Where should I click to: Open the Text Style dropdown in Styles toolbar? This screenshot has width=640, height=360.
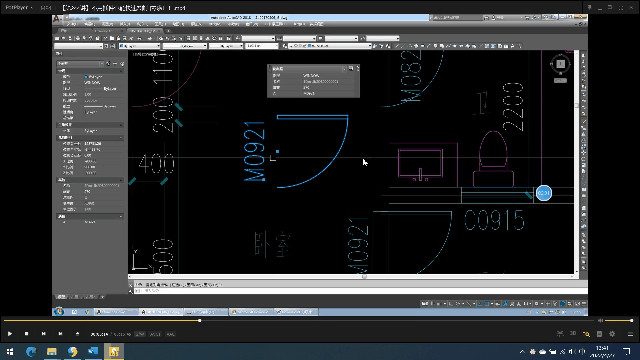pyautogui.click(x=259, y=38)
